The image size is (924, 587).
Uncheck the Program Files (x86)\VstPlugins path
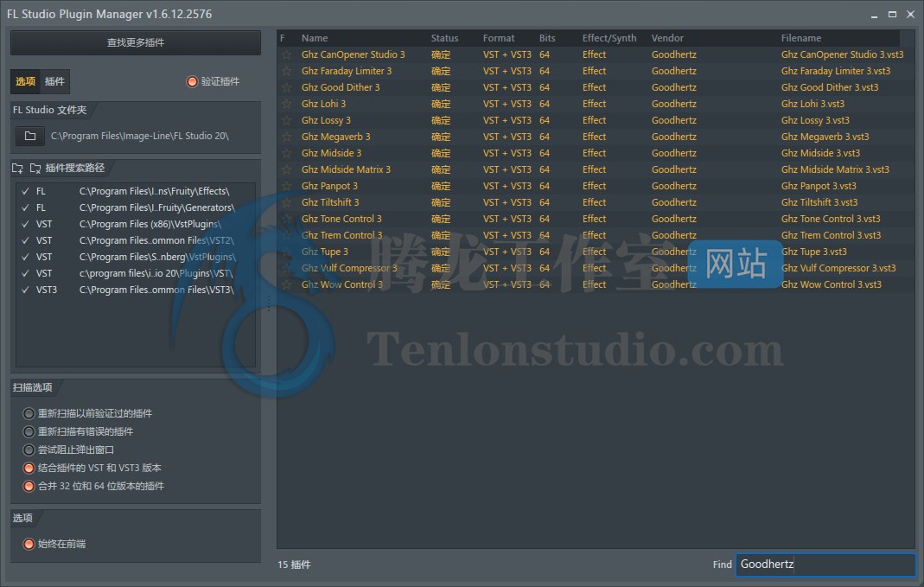point(25,225)
